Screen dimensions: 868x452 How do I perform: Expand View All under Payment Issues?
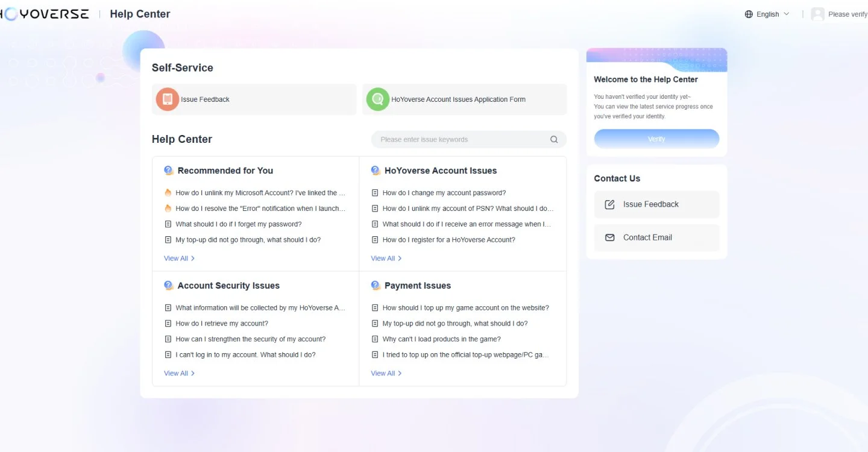click(x=386, y=374)
